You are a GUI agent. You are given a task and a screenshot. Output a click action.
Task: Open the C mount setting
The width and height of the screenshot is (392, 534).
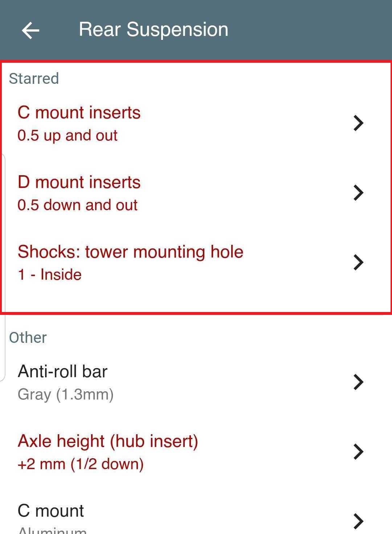pos(51,511)
